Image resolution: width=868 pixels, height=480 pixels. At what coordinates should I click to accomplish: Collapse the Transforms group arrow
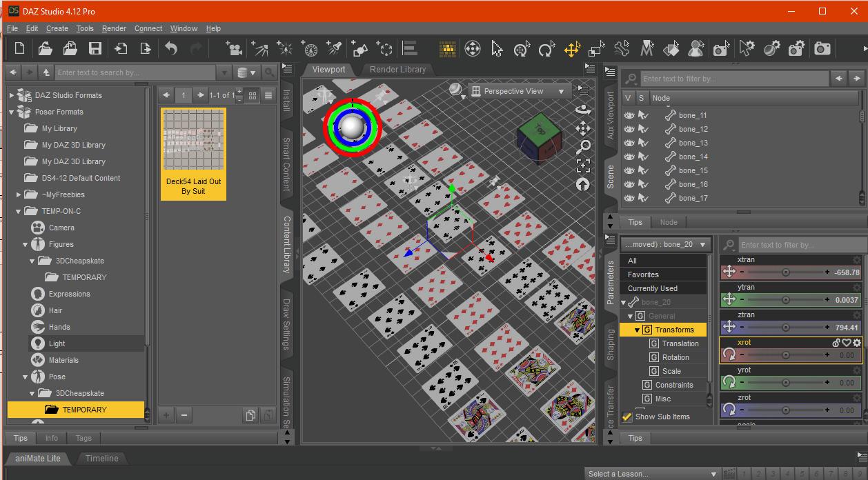(x=637, y=330)
